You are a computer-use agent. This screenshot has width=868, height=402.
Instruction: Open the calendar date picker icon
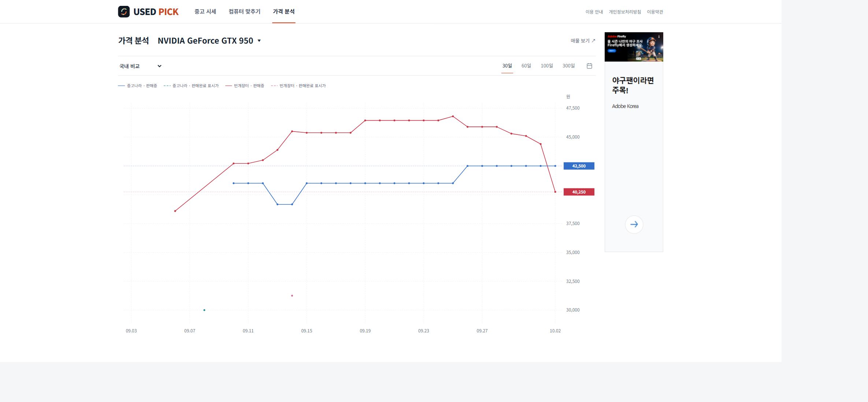pos(589,66)
